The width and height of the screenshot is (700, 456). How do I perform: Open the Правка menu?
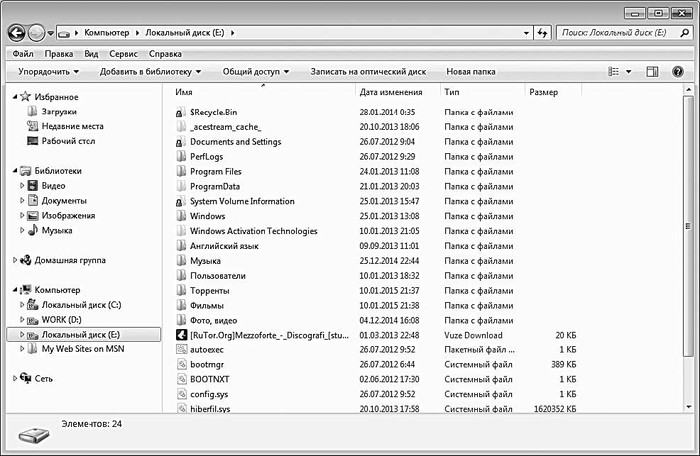tap(58, 54)
